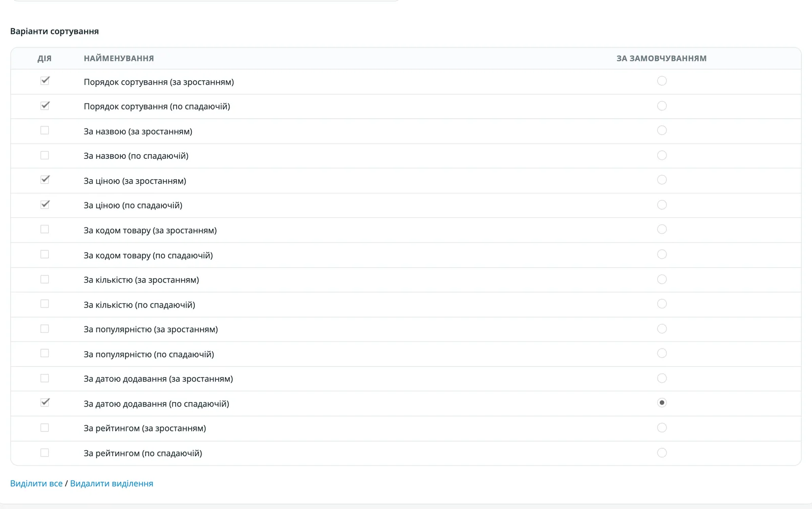The width and height of the screenshot is (812, 509).
Task: Click the 'За рейтингом (по спадаючій)' row label
Action: pos(143,454)
